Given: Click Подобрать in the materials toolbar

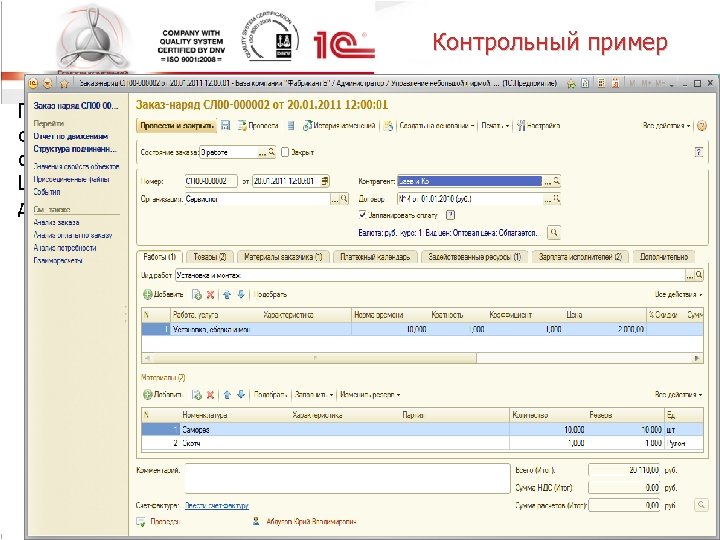Looking at the screenshot, I should tap(270, 395).
